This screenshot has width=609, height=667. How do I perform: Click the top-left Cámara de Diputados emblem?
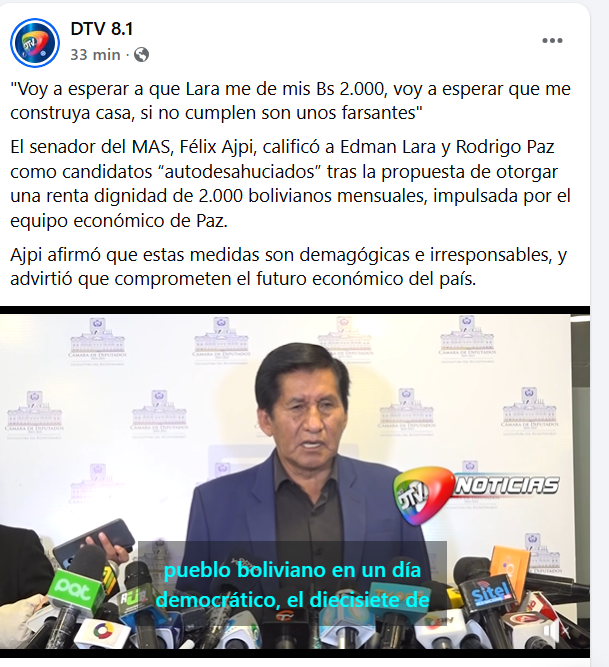click(x=97, y=342)
